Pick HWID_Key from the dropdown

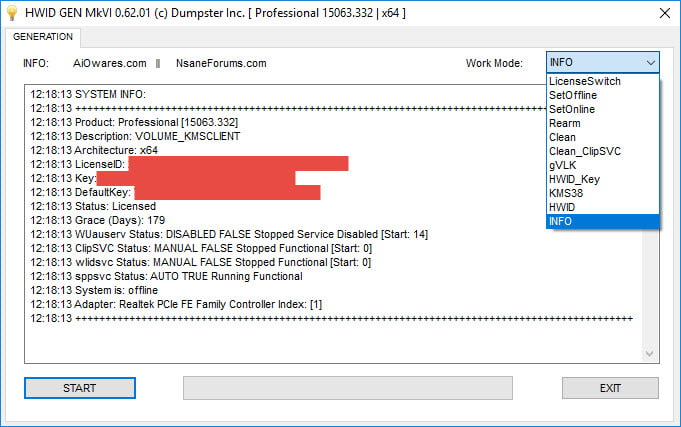point(602,179)
